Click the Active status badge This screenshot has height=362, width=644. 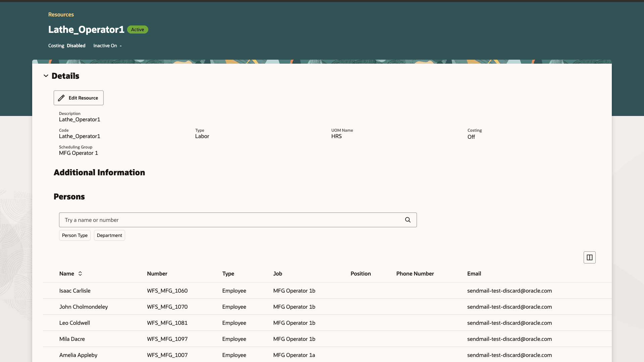[138, 29]
